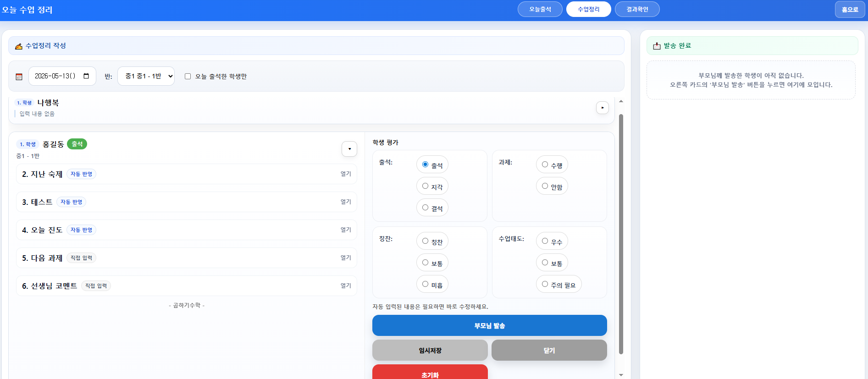Open the 6. 선생님 코멘트 section

pyautogui.click(x=187, y=286)
